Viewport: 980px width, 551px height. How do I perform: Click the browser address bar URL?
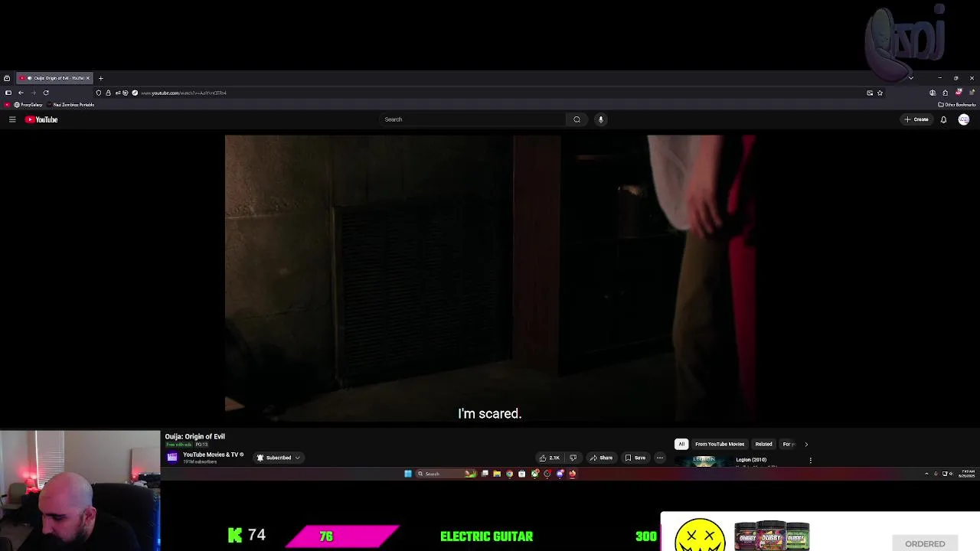184,93
